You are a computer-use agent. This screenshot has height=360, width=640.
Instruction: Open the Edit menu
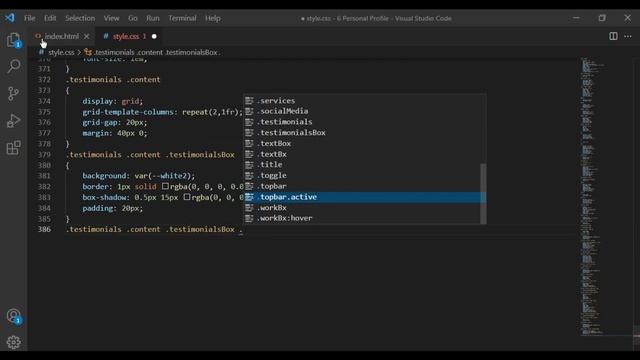50,18
